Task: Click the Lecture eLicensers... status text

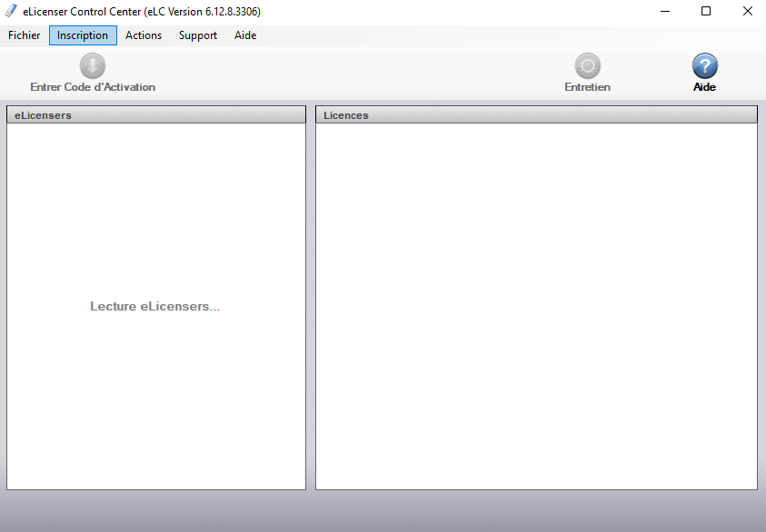Action: click(154, 306)
